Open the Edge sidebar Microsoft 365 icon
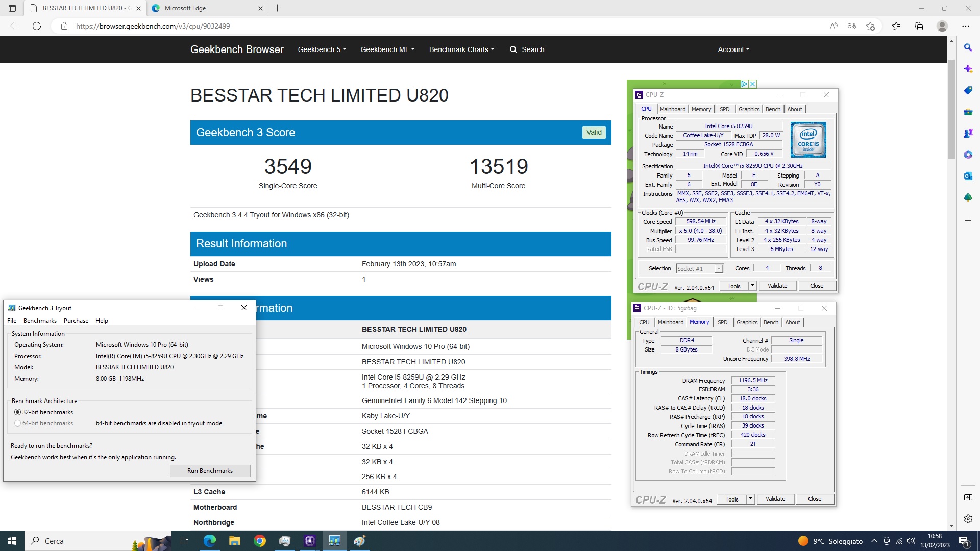980x551 pixels. (968, 155)
